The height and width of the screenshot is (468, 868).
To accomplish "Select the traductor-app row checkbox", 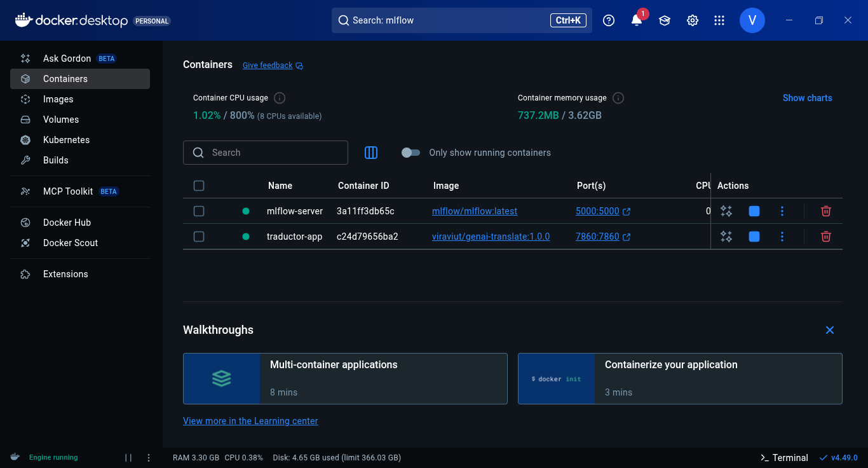I will pos(199,237).
